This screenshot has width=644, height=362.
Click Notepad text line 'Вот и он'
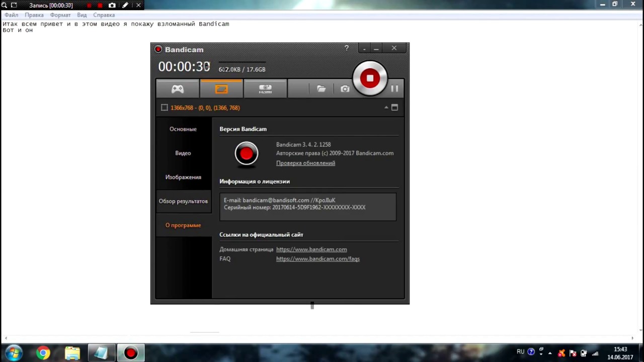coord(18,30)
